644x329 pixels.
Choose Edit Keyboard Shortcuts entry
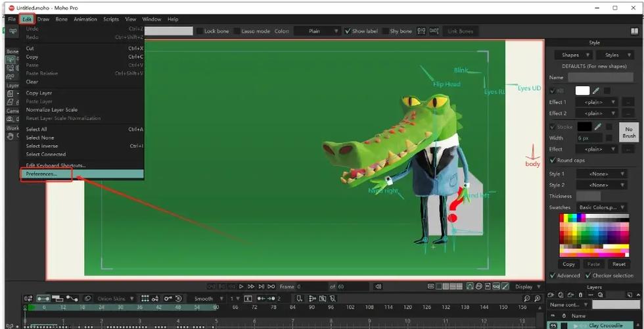click(x=82, y=165)
